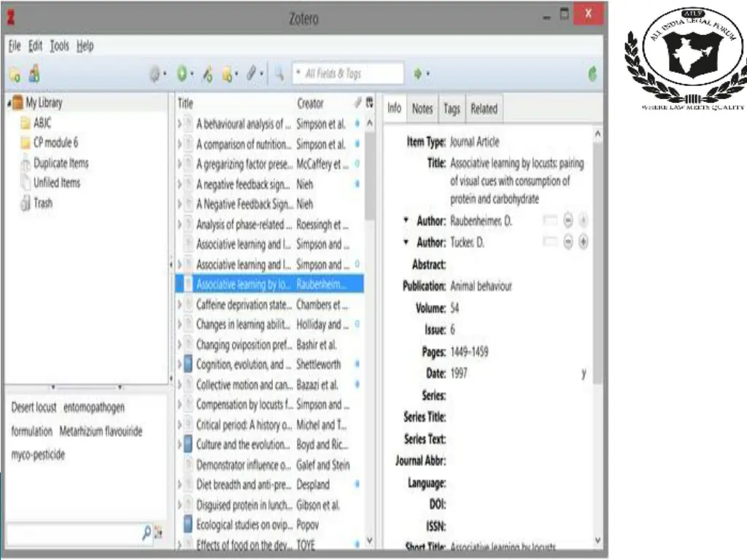
Task: Click the Date value '1997'
Action: 459,373
